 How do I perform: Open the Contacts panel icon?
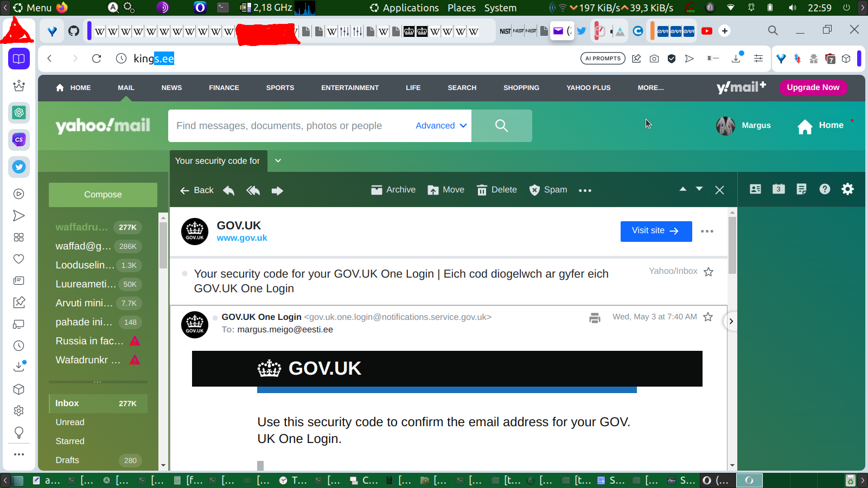755,189
